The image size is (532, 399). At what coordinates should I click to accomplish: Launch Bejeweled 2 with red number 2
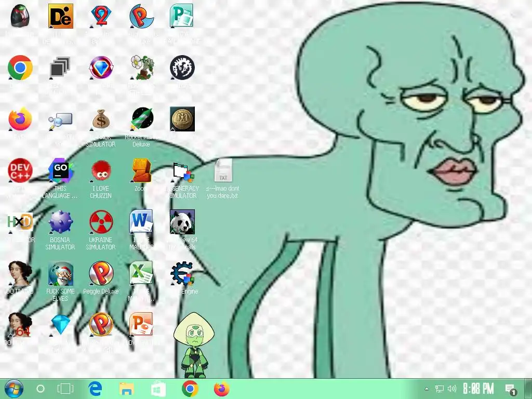[101, 16]
